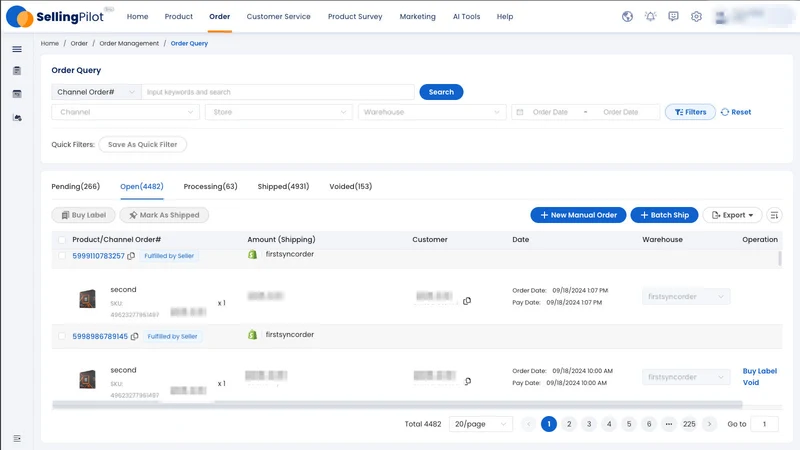This screenshot has width=800, height=450.
Task: Click the Search button
Action: click(x=441, y=92)
